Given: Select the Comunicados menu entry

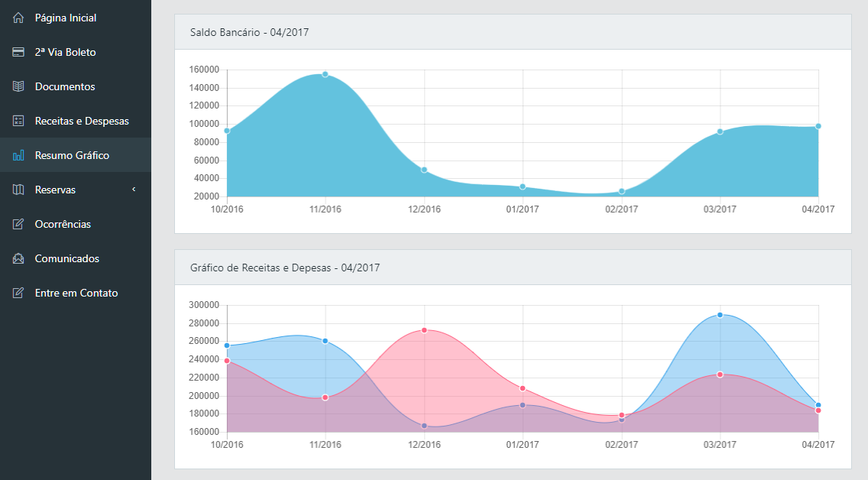Looking at the screenshot, I should (67, 258).
